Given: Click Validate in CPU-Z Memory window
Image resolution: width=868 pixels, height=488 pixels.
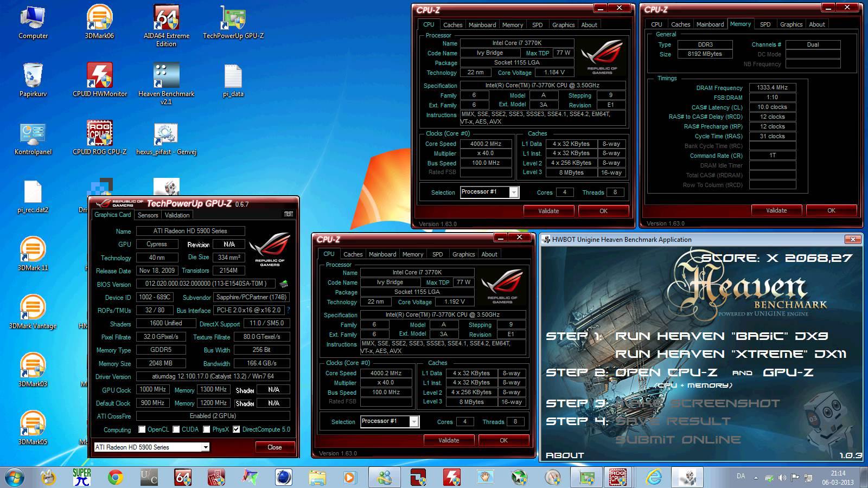Looking at the screenshot, I should tap(776, 210).
